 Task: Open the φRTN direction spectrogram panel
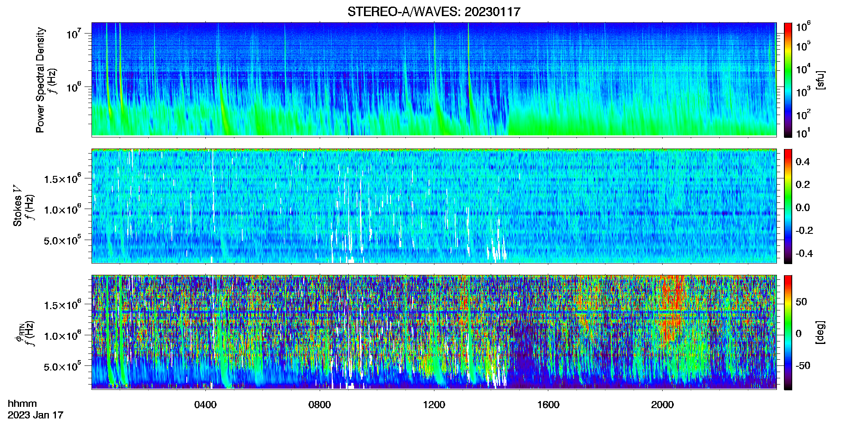click(x=434, y=332)
